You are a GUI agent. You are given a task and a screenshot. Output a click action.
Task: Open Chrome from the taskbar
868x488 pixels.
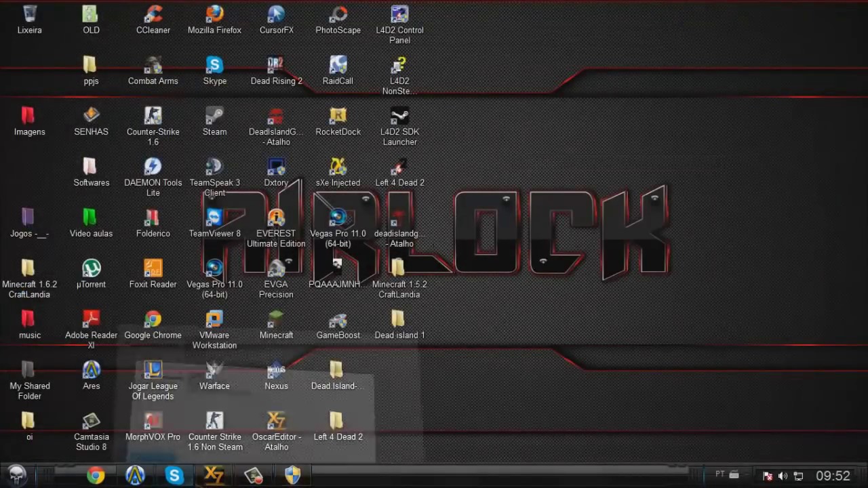pos(96,476)
